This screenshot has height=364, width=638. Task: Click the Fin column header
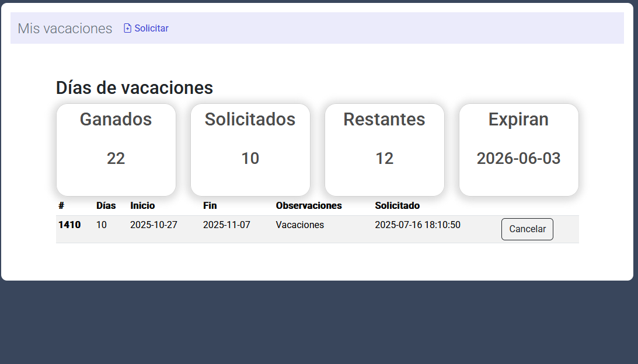(210, 205)
